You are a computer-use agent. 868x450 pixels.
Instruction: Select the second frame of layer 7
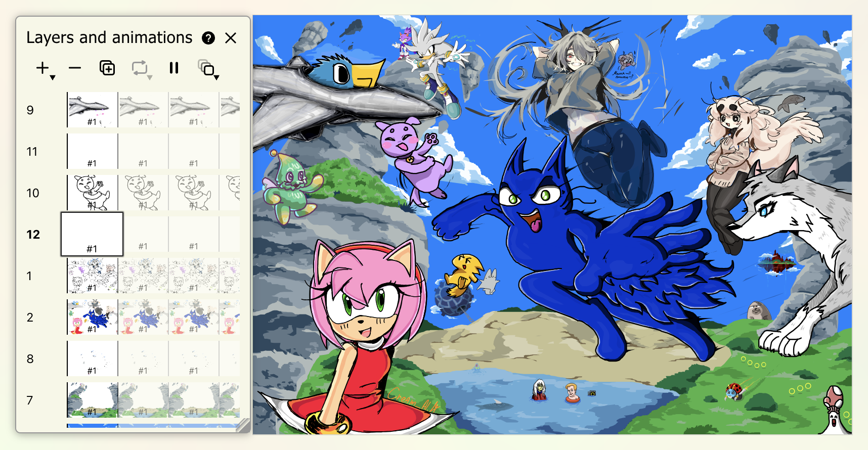pos(144,400)
